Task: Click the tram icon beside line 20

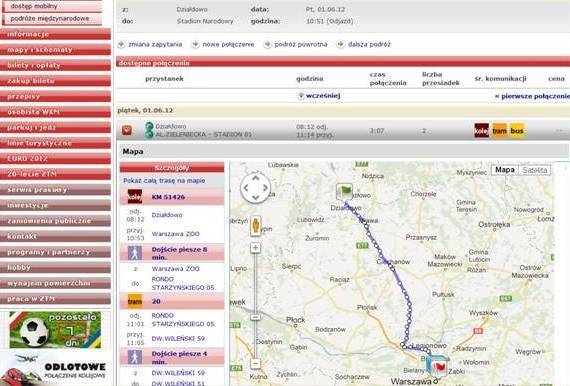Action: click(135, 301)
